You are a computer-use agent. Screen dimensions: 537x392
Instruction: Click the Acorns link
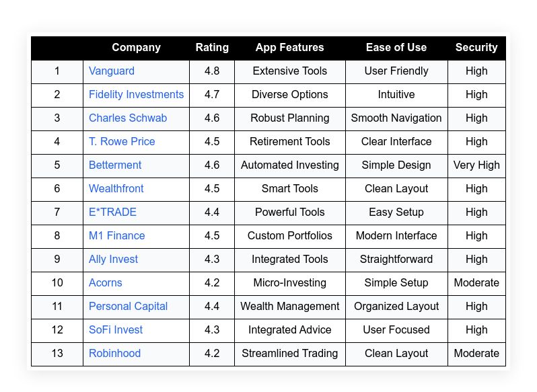[105, 283]
